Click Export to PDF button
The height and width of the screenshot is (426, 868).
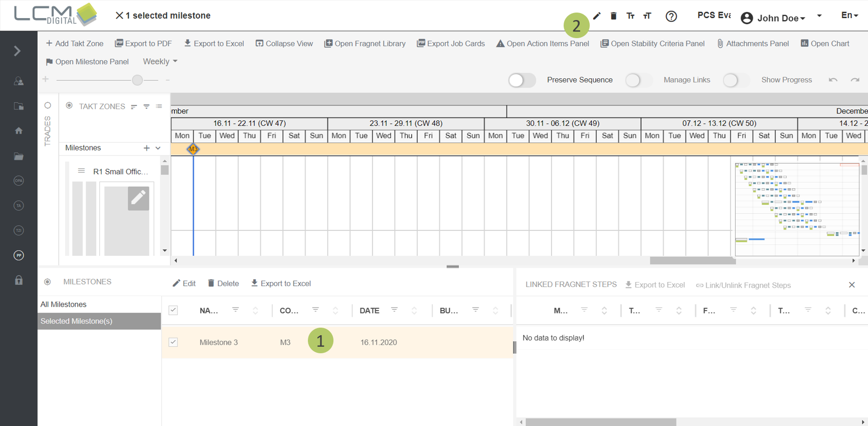(x=143, y=44)
